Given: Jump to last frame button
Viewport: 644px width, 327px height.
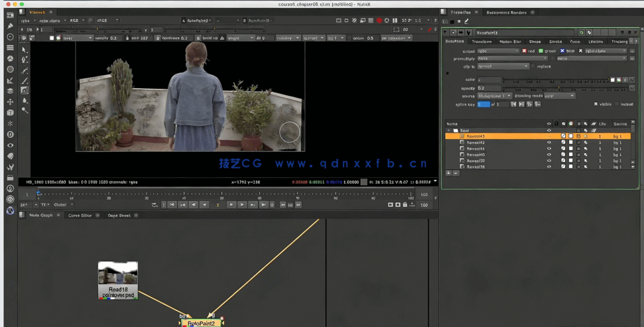Looking at the screenshot, I should (263, 205).
